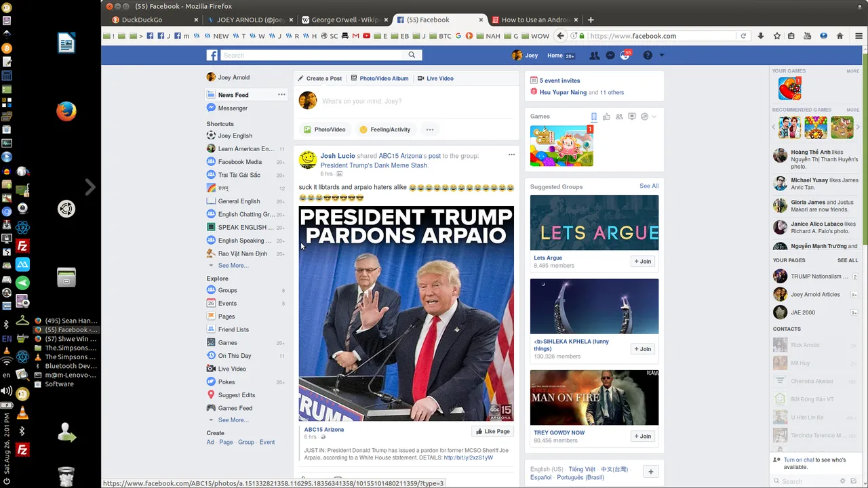Select Live Video composer tab

tap(435, 79)
